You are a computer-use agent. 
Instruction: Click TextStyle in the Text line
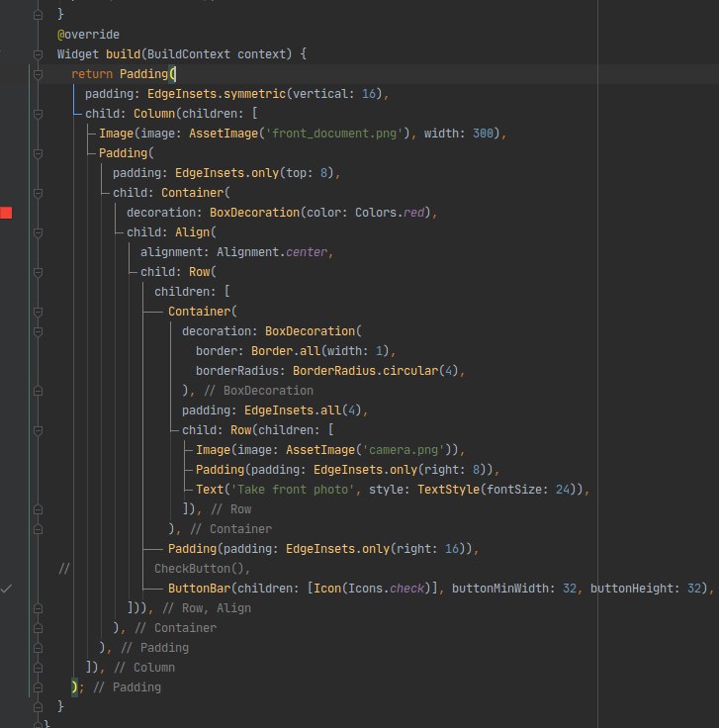pyautogui.click(x=448, y=490)
